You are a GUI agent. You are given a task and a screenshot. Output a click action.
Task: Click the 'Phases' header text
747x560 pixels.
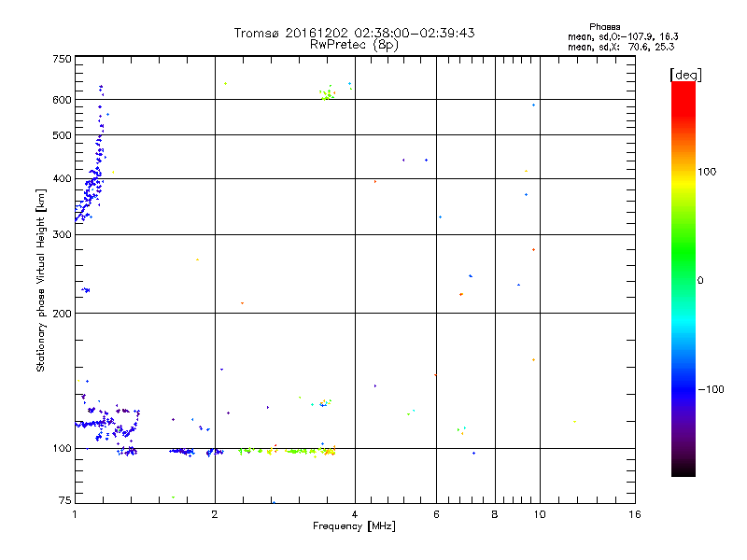(x=604, y=27)
